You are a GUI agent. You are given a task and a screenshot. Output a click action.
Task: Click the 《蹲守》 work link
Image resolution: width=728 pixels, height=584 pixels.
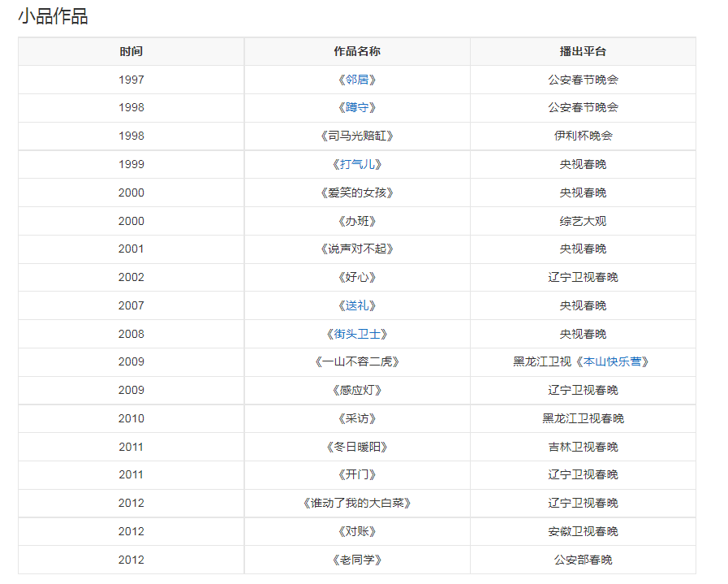click(x=356, y=107)
